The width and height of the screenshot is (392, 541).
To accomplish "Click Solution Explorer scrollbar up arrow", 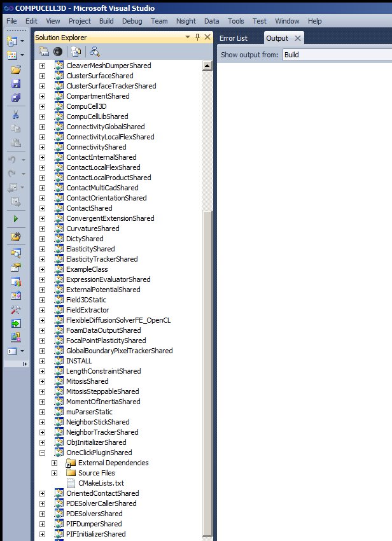I will point(207,66).
